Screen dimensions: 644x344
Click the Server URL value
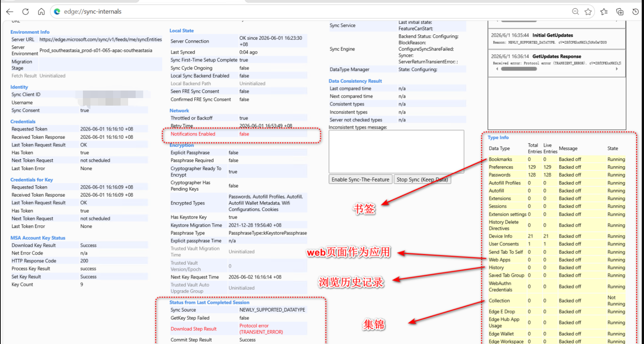(x=101, y=39)
